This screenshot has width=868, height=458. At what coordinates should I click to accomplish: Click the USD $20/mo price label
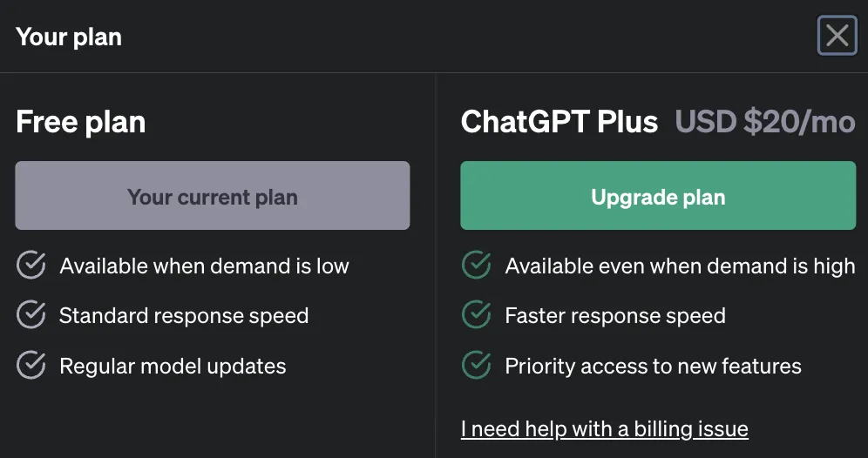[764, 123]
